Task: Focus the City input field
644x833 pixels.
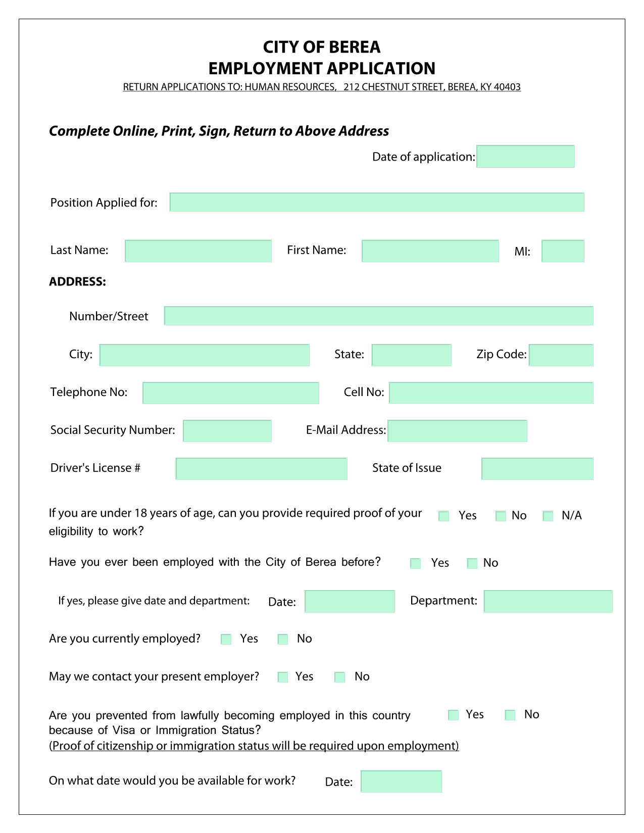Action: click(x=204, y=355)
